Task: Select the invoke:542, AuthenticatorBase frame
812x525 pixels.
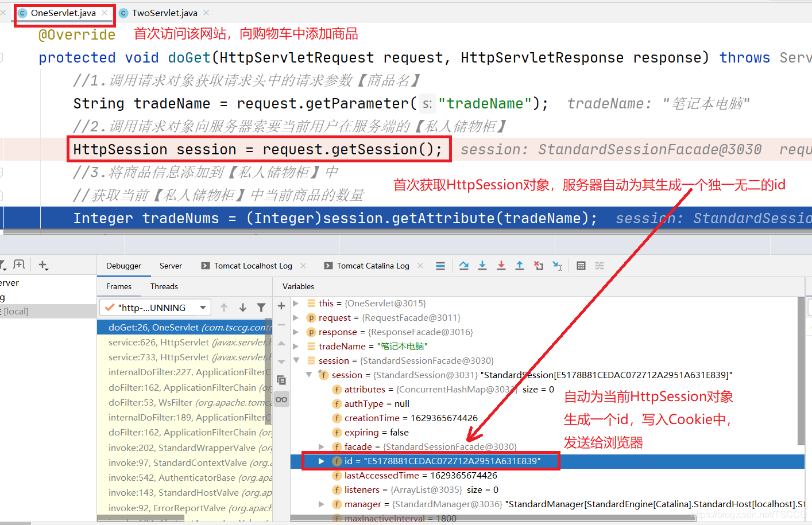Action: tap(185, 477)
